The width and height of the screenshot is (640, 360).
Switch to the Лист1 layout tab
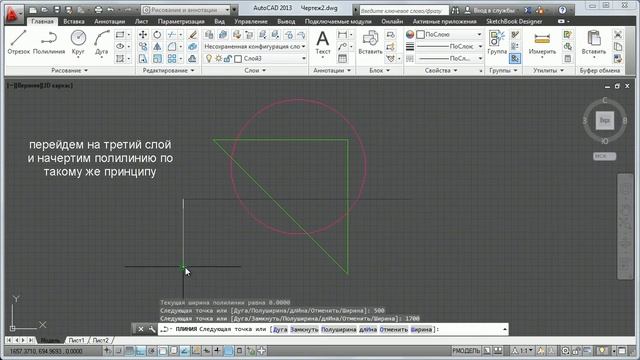(76, 340)
